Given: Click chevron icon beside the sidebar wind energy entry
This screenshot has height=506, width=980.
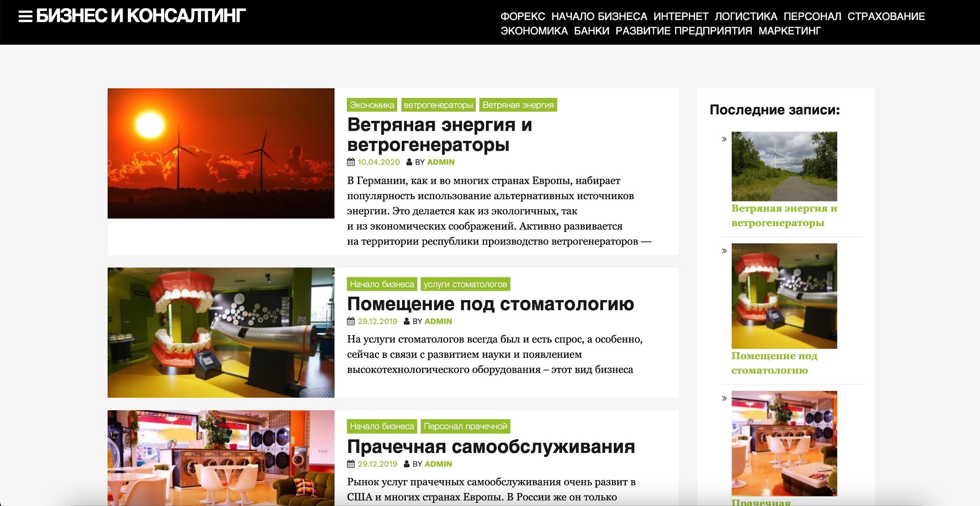Looking at the screenshot, I should point(724,139).
